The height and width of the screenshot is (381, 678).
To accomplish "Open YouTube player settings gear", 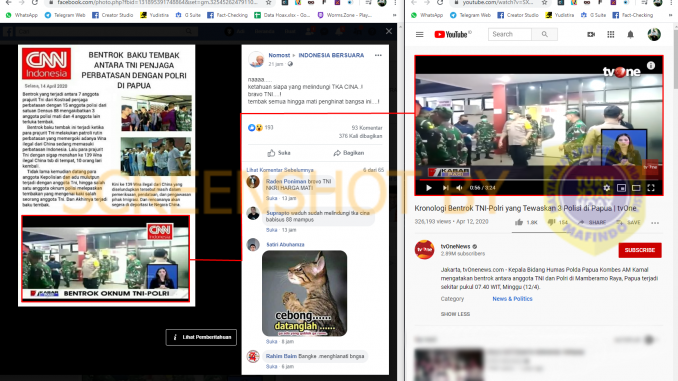I will [607, 188].
